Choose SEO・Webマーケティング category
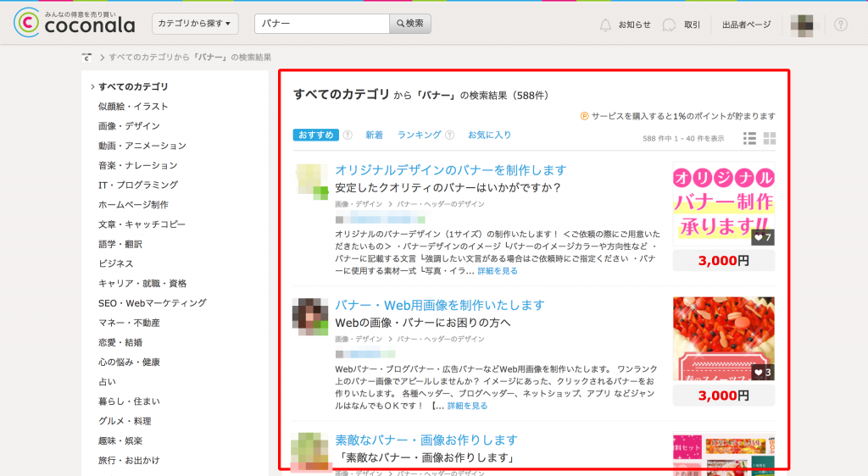868x476 pixels. coord(153,303)
